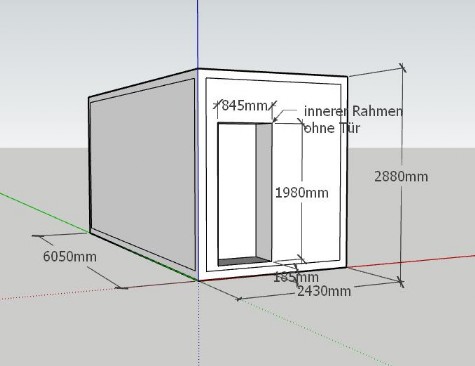This screenshot has width=475, height=366.
Task: Click the blue vertical axis line
Action: pos(198,33)
